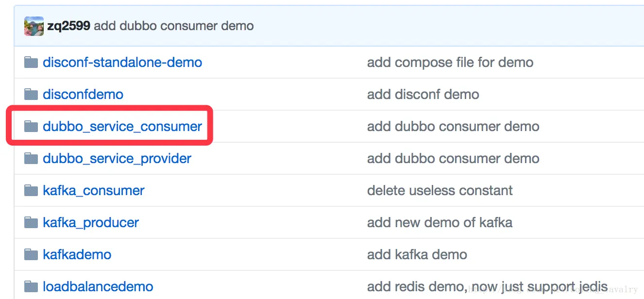The width and height of the screenshot is (644, 299).
Task: Click the folder icon next to dubbo_service_provider
Action: pyautogui.click(x=31, y=159)
